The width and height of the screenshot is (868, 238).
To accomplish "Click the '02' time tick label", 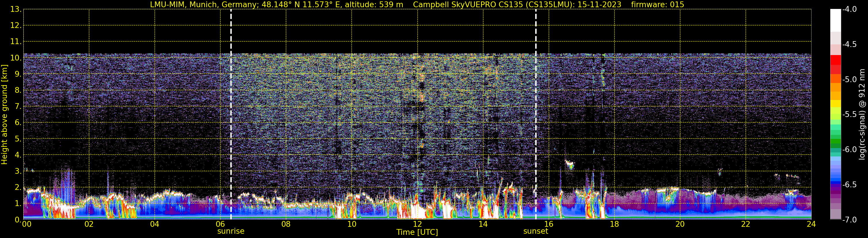I will coord(89,224).
